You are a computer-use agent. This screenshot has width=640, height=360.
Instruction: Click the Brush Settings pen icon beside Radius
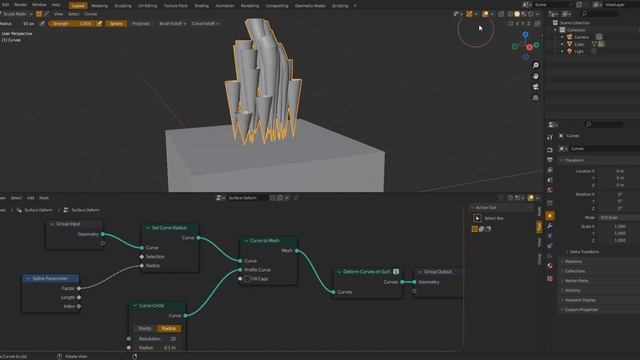coord(42,24)
